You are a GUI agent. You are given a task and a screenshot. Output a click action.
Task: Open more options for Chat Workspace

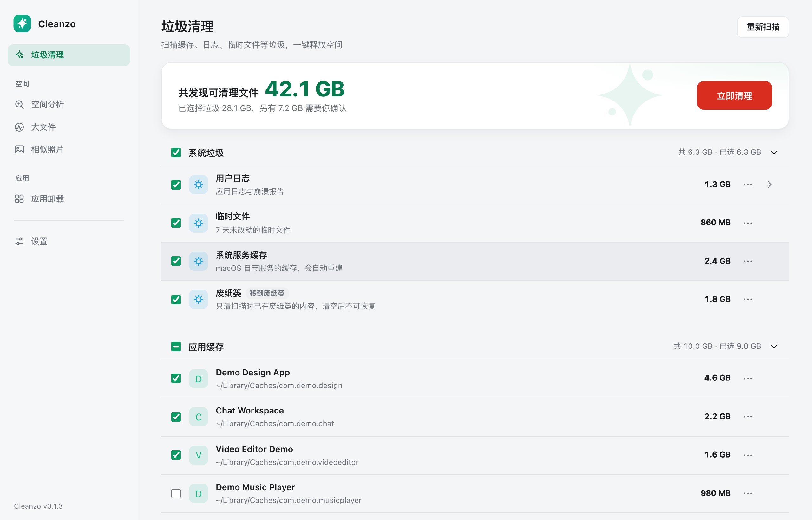click(x=748, y=417)
